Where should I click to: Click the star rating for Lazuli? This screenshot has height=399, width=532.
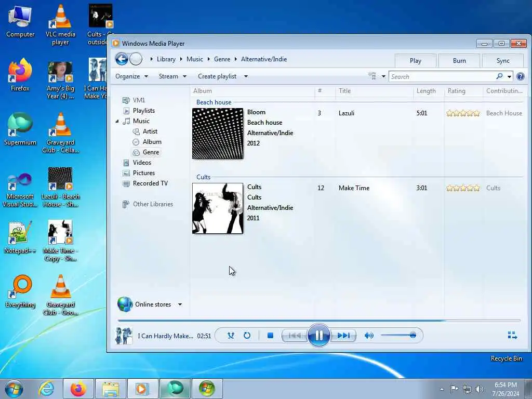point(463,113)
